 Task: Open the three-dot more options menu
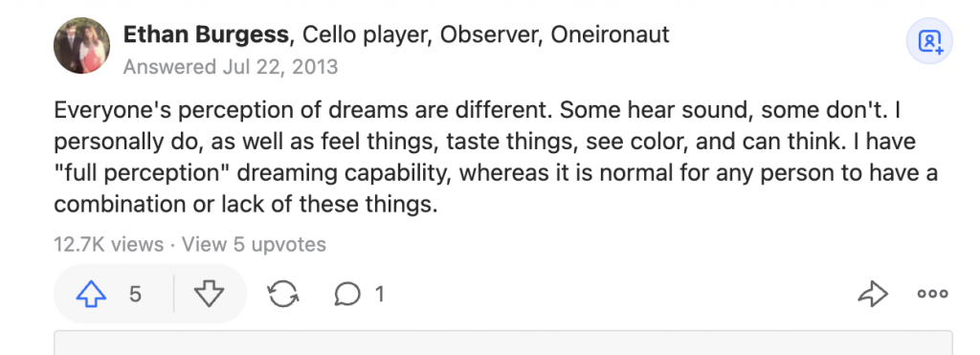(932, 294)
